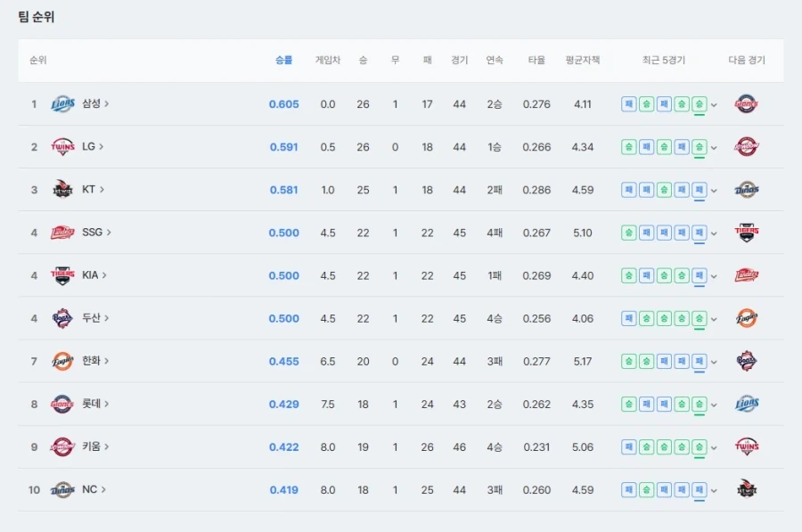Open the 두산 team page link
This screenshot has width=802, height=532.
pos(95,317)
